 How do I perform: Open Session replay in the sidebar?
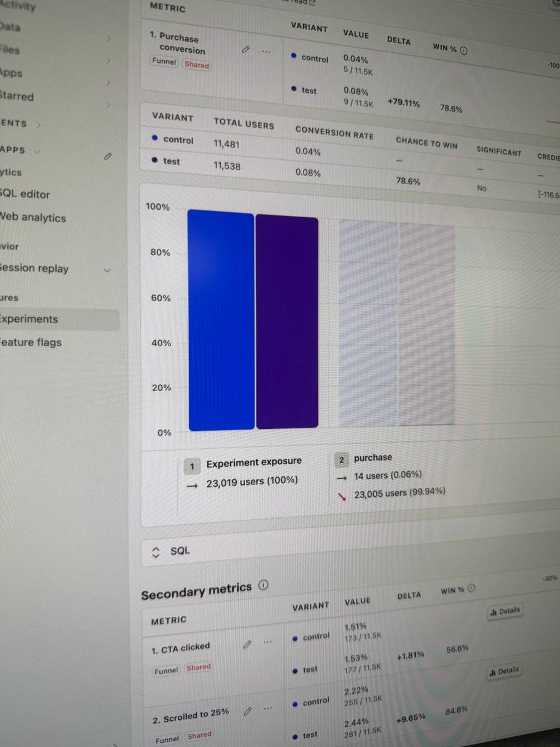(x=34, y=268)
